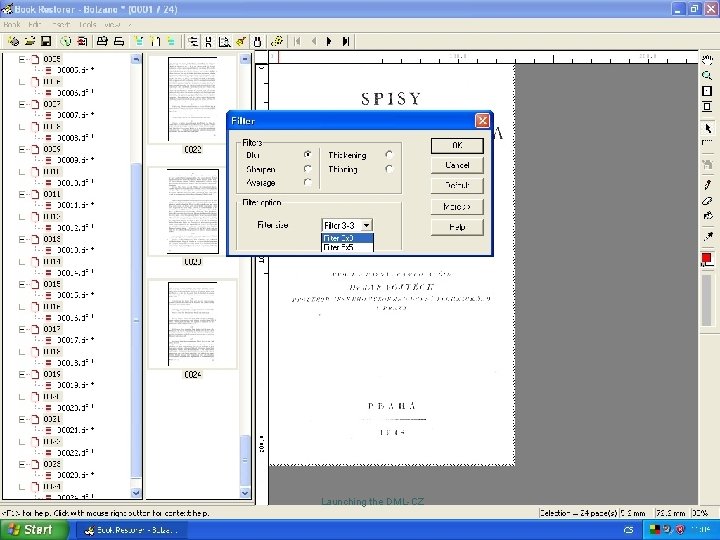Open the question mark help menu
The width and height of the screenshot is (720, 540).
[129, 25]
